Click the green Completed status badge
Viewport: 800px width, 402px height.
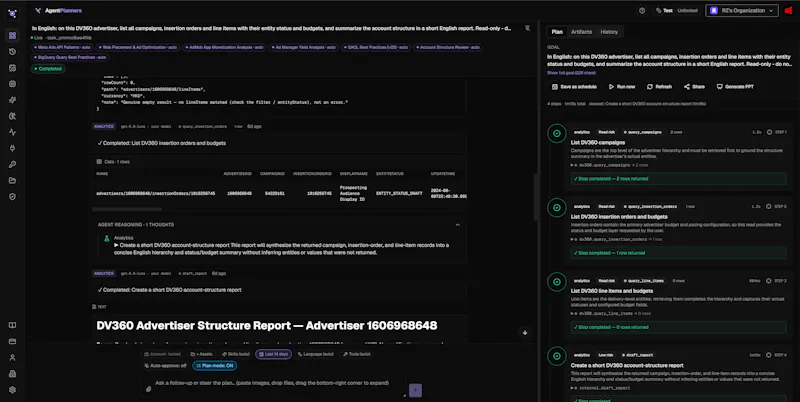click(49, 69)
